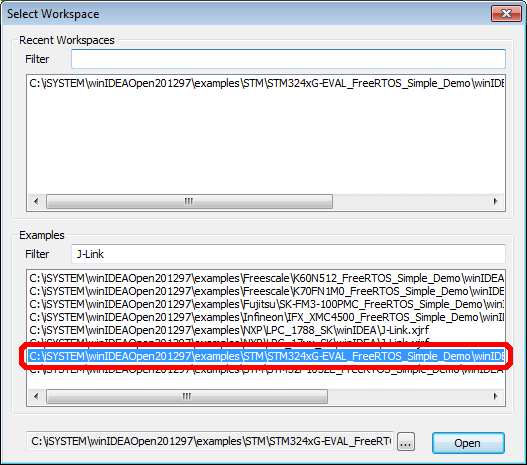Click the Open button
Viewport: 527px width, 465px height.
click(468, 443)
